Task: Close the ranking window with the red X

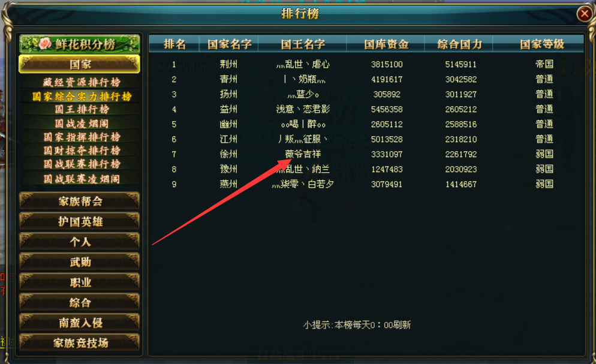Action: point(584,14)
